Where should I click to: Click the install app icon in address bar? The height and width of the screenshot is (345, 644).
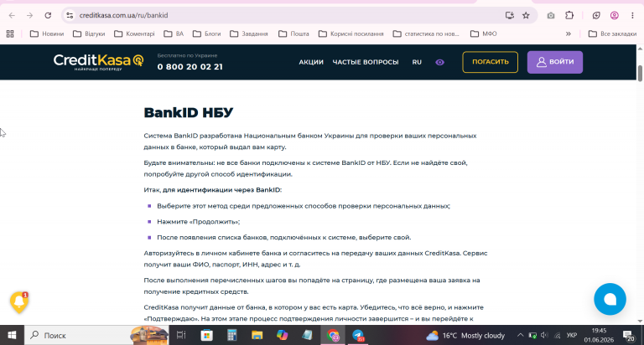(509, 16)
